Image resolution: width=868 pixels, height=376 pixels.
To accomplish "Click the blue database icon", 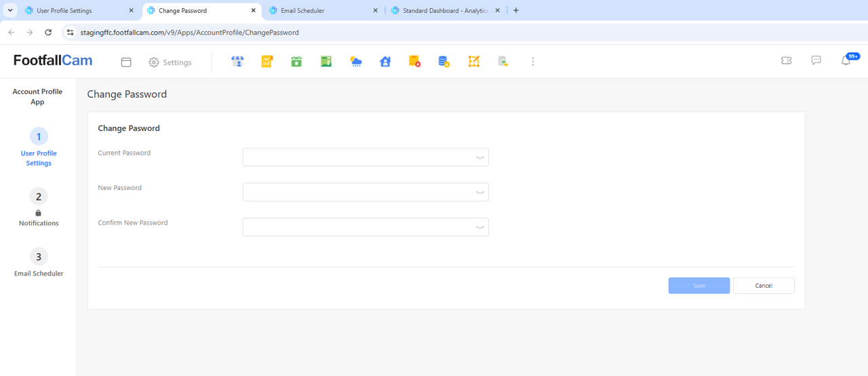I will pos(443,62).
